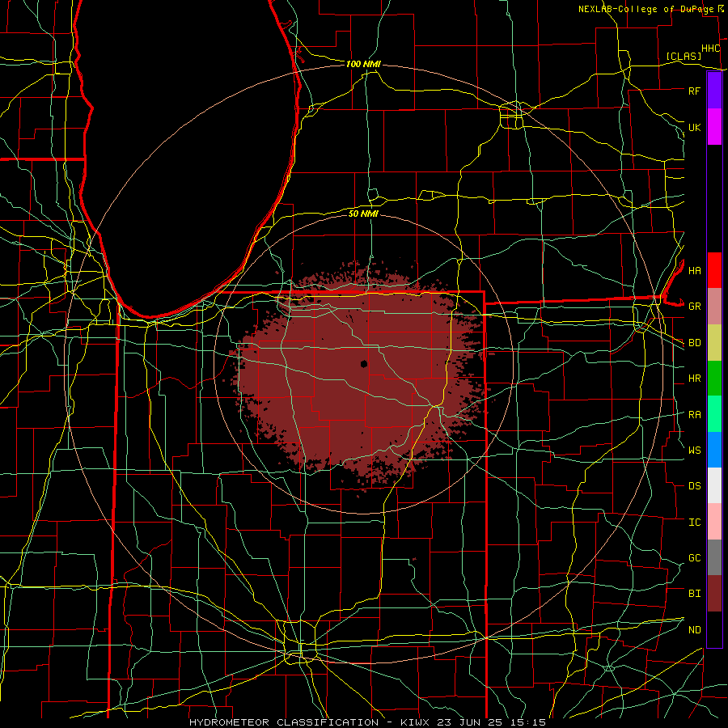Click the 50 NMI range ring label
This screenshot has width=728, height=728.
coord(363,214)
